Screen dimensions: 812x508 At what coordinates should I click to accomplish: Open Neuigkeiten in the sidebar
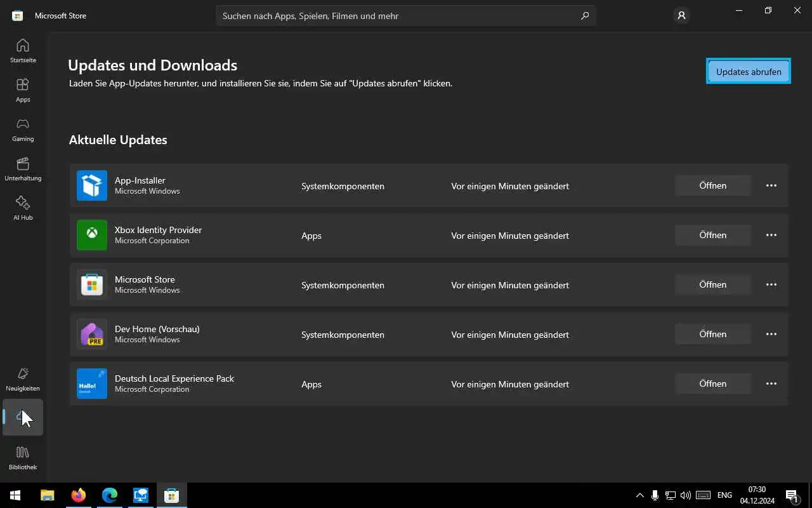(23, 379)
